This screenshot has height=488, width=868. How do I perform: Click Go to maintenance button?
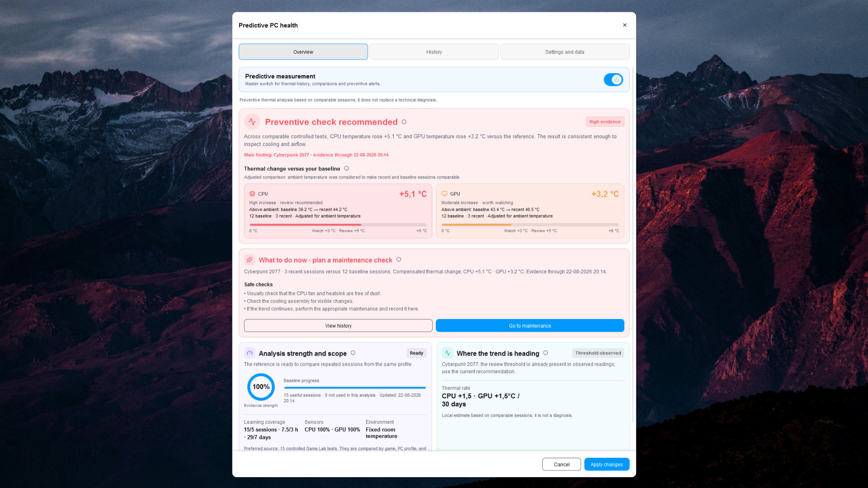click(x=530, y=326)
